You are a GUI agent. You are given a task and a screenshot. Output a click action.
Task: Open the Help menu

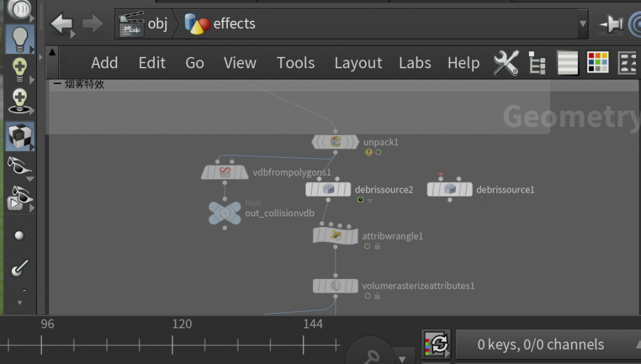click(464, 63)
